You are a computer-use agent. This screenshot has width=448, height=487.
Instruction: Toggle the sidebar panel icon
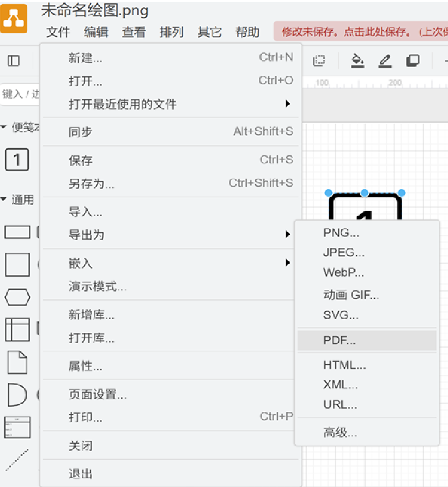pos(14,60)
